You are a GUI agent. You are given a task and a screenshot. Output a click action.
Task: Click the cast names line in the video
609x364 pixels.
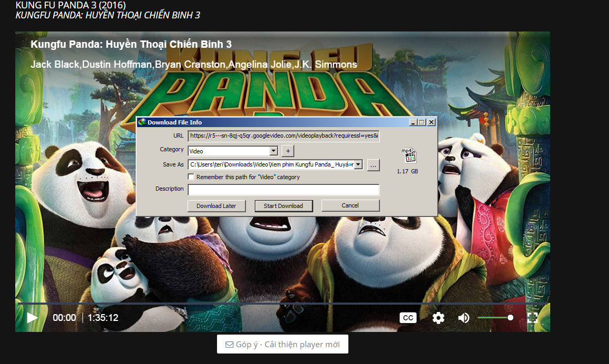click(x=194, y=65)
